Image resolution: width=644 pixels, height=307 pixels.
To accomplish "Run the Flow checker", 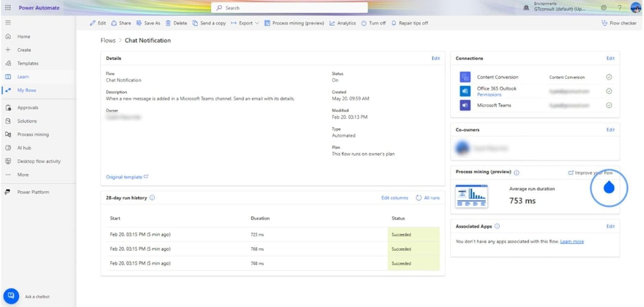I will pyautogui.click(x=619, y=23).
